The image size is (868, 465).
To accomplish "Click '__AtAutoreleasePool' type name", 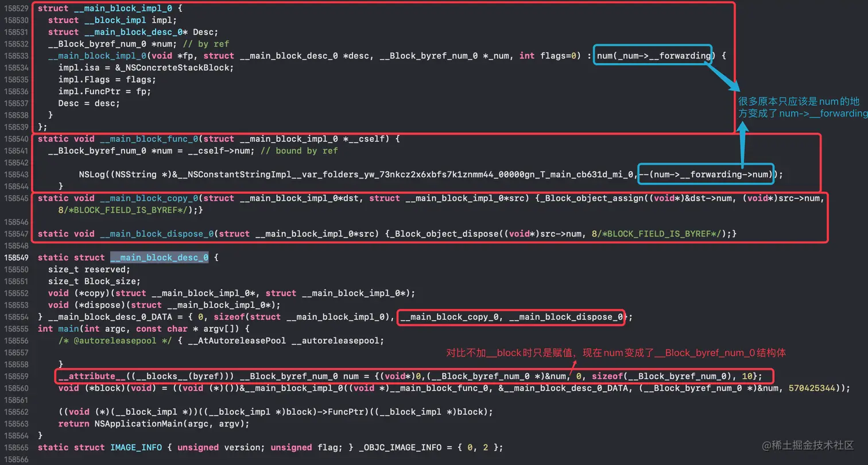I will coord(237,340).
